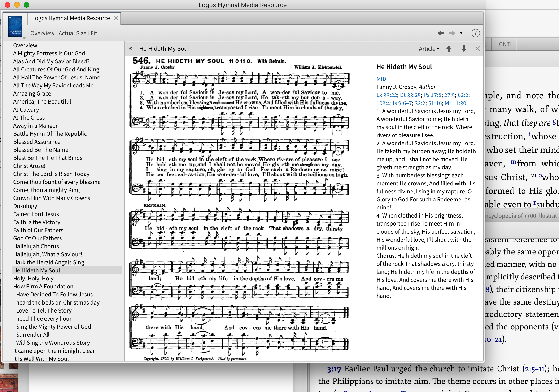Open the book cover panel menu triangle
Image resolution: width=559 pixels, height=392 pixels.
(24, 38)
